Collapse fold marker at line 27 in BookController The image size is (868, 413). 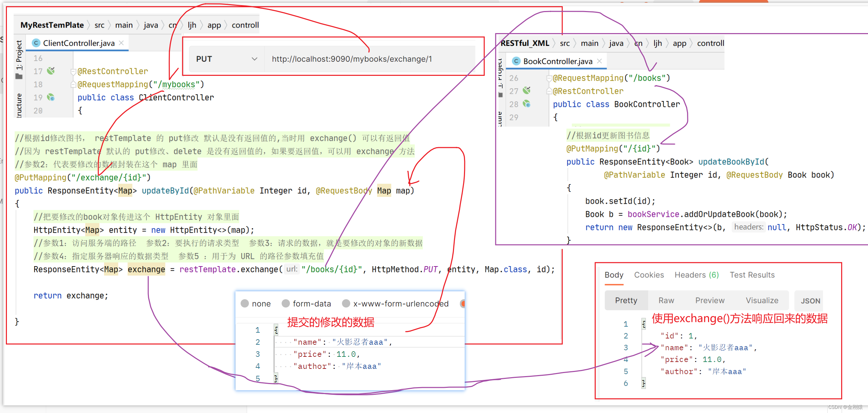[549, 91]
